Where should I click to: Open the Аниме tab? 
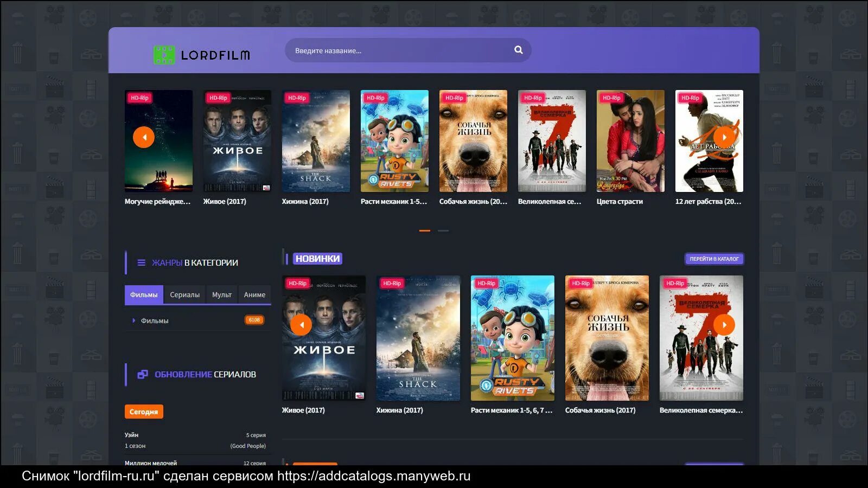pyautogui.click(x=254, y=294)
